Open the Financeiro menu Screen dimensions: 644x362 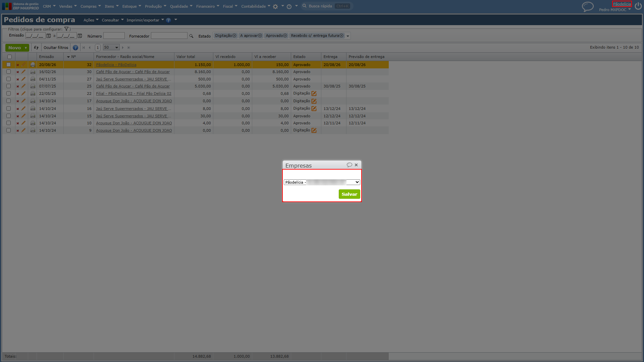[208, 6]
